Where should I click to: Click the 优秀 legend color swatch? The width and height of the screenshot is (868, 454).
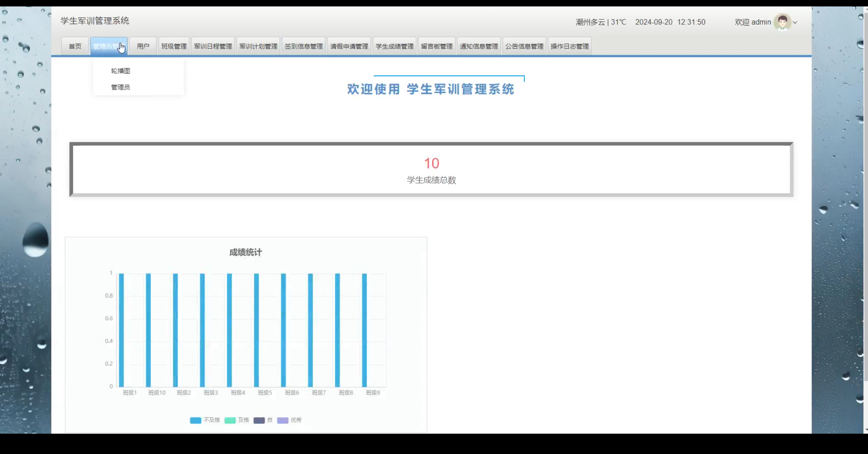282,420
